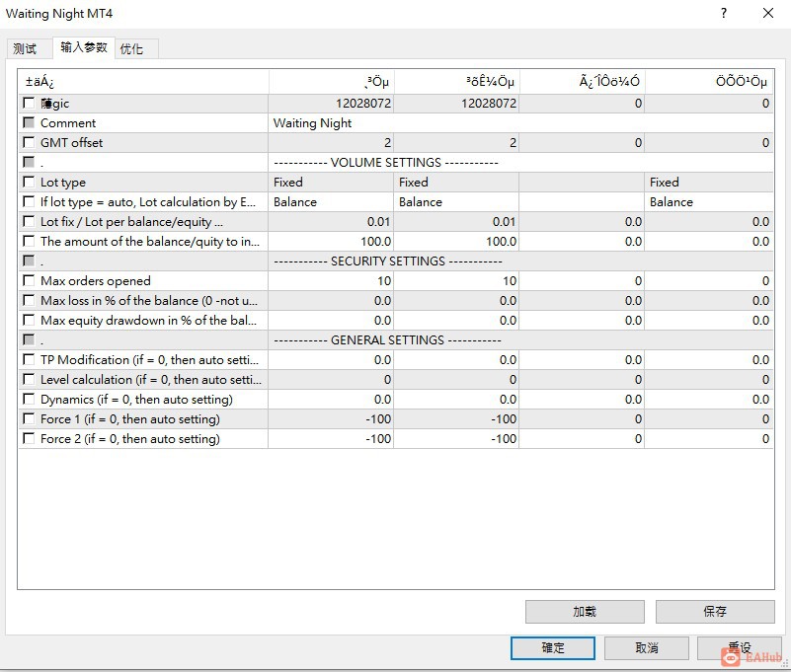Select the Dynamics parameter label
Viewport: 791px width, 672px height.
coord(136,400)
